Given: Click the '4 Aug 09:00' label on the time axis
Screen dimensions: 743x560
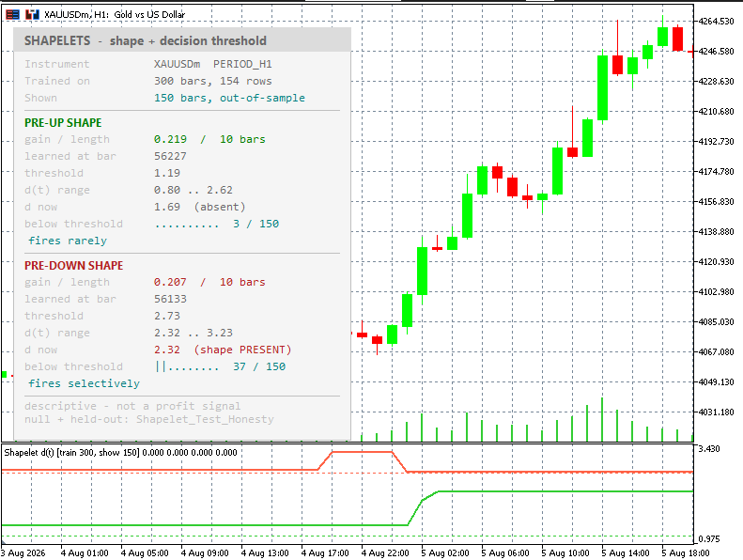Looking at the screenshot, I should coord(205,553).
